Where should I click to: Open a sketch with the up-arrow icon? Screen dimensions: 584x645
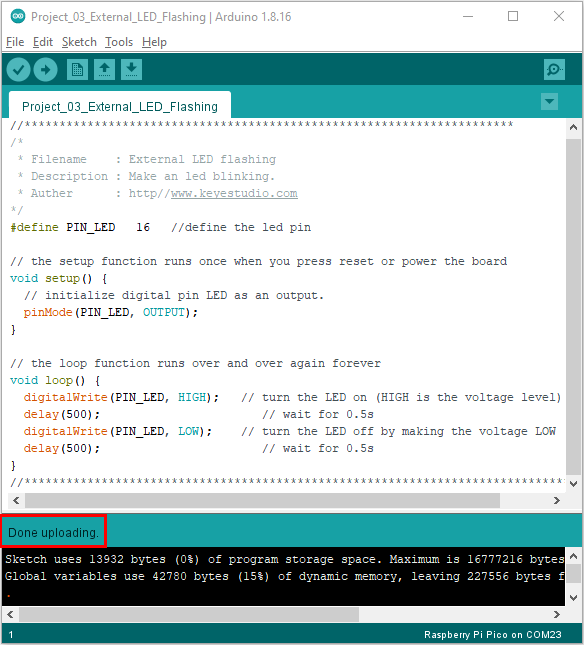(104, 70)
